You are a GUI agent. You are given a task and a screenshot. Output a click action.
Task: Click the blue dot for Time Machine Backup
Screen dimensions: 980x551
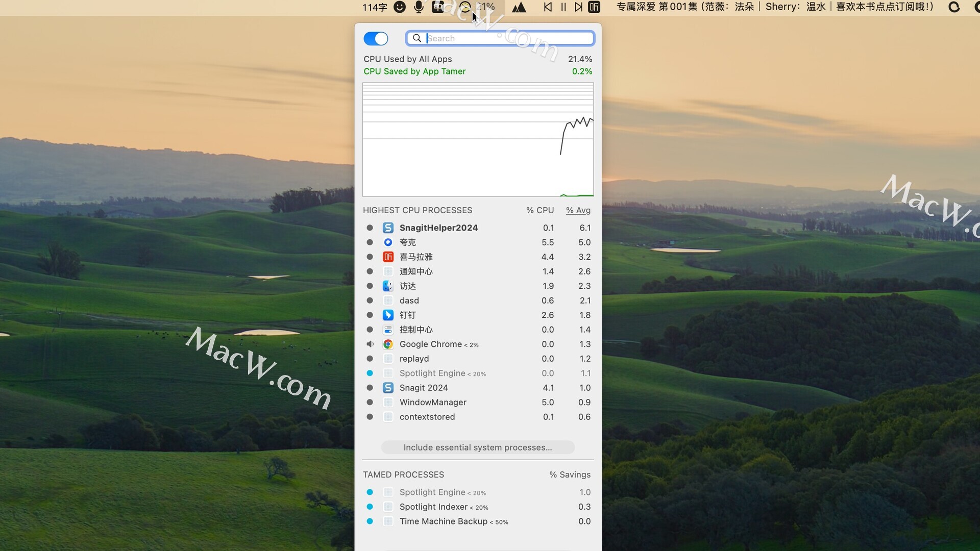tap(370, 521)
